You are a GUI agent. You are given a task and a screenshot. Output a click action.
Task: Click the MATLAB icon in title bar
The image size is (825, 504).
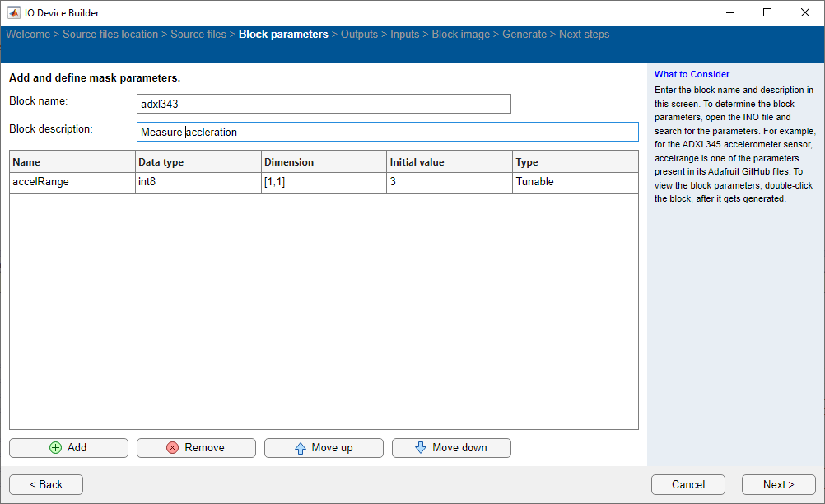[14, 12]
